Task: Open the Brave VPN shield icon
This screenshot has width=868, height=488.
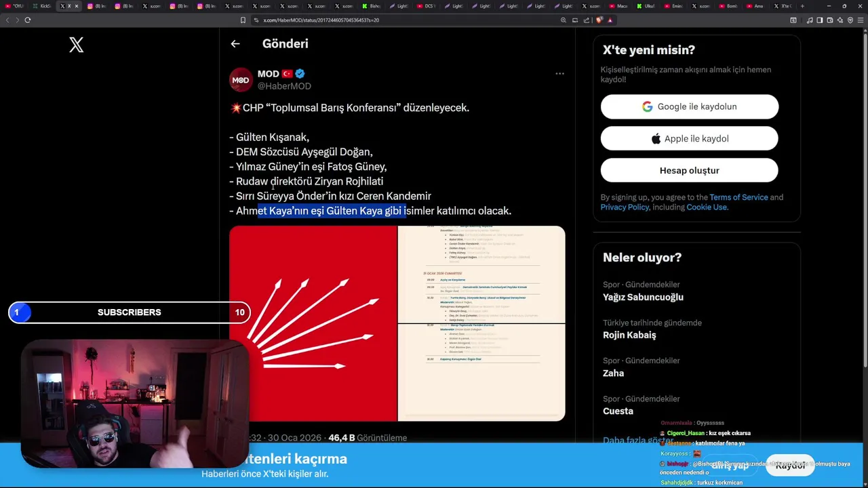Action: [849, 20]
